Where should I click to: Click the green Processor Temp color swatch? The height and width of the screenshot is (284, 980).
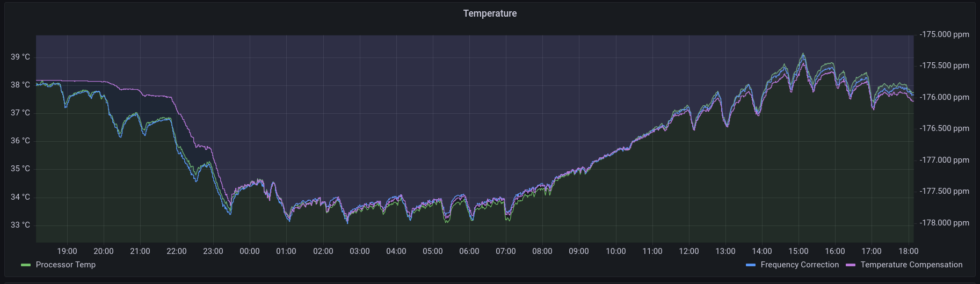point(26,265)
